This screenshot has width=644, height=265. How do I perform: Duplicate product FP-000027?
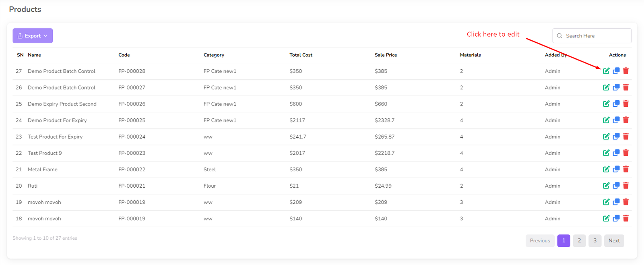pyautogui.click(x=616, y=87)
